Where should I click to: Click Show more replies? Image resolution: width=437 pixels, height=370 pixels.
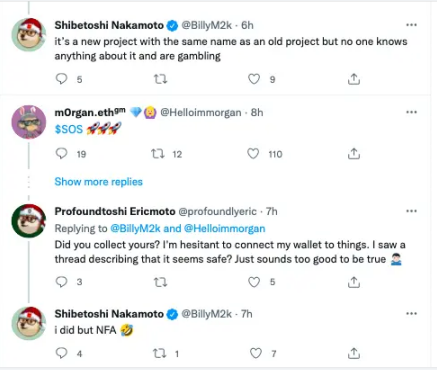click(x=99, y=182)
